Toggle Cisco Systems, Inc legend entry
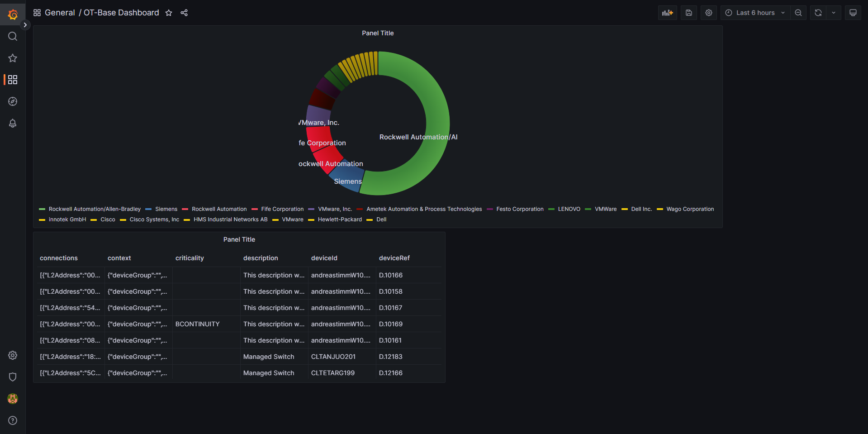Image resolution: width=868 pixels, height=434 pixels. (154, 219)
